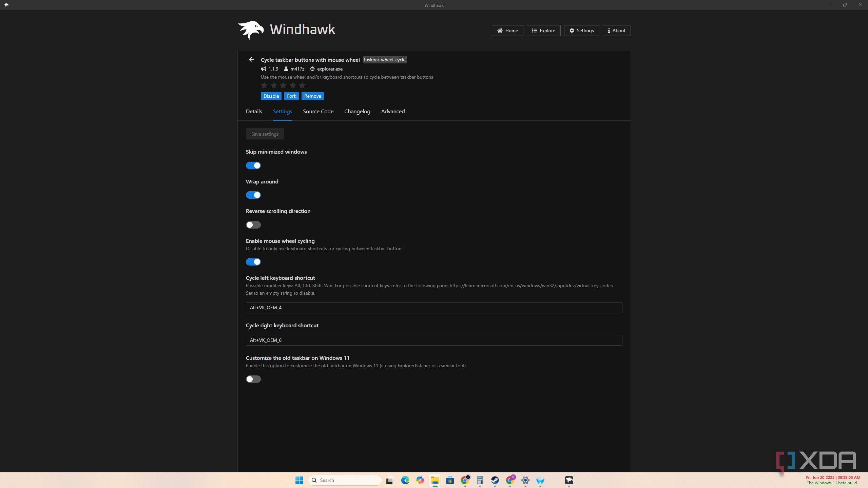Enable Customize the old taskbar switch
This screenshot has width=868, height=488.
(253, 379)
